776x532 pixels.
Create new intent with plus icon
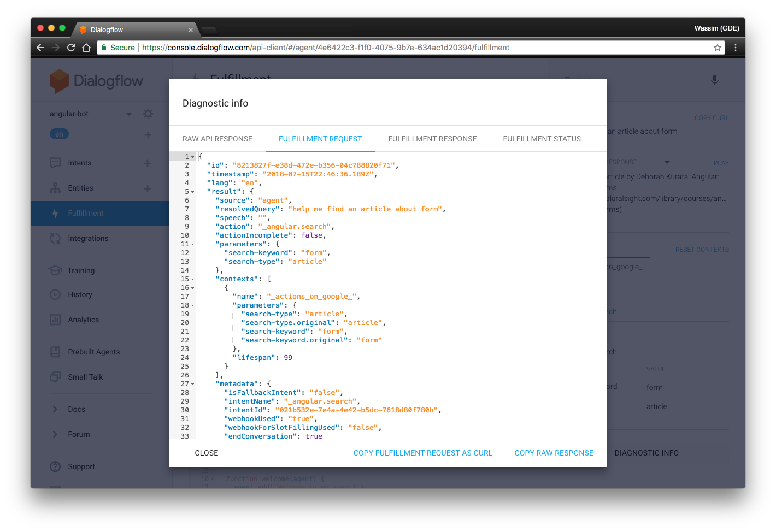coord(148,163)
